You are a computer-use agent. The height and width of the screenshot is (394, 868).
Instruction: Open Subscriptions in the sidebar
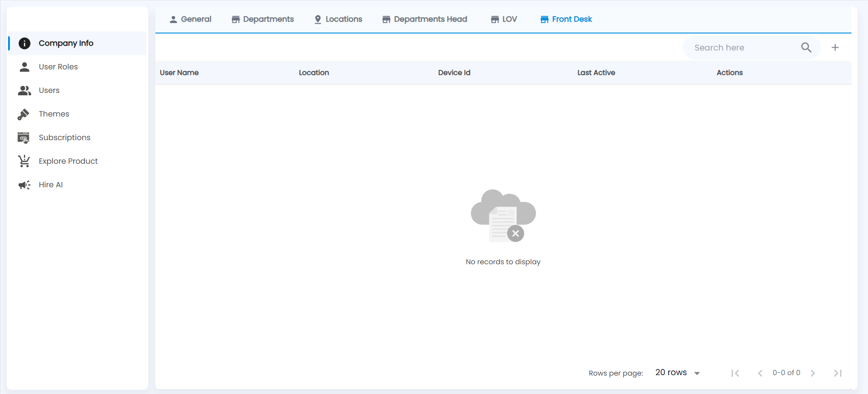(x=77, y=138)
